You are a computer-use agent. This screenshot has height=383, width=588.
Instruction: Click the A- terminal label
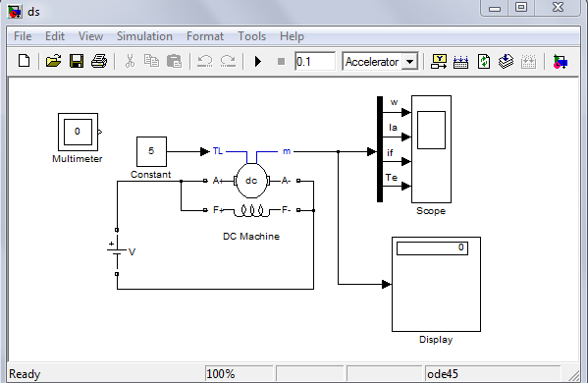(x=286, y=181)
